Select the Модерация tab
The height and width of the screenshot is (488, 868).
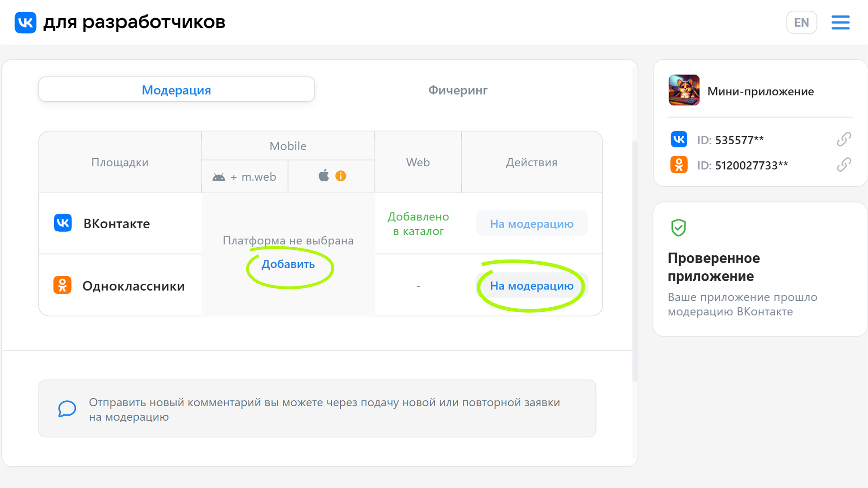coord(176,90)
